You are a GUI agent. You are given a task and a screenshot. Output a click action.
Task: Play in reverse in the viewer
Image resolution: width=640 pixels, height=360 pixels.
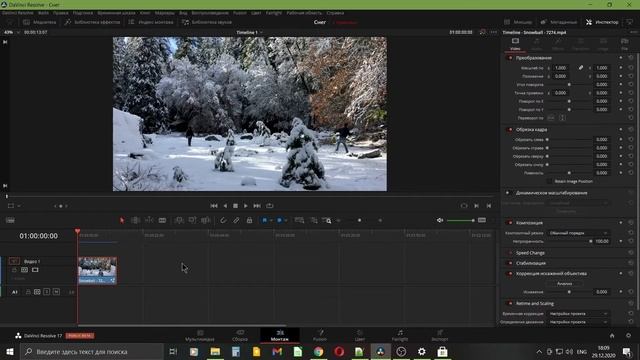click(225, 206)
